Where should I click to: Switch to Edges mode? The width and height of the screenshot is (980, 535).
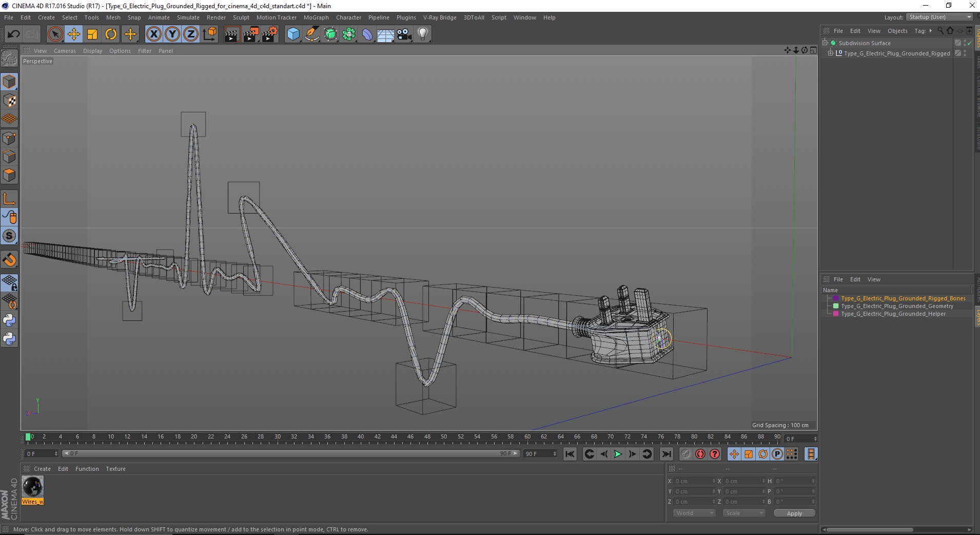point(9,157)
